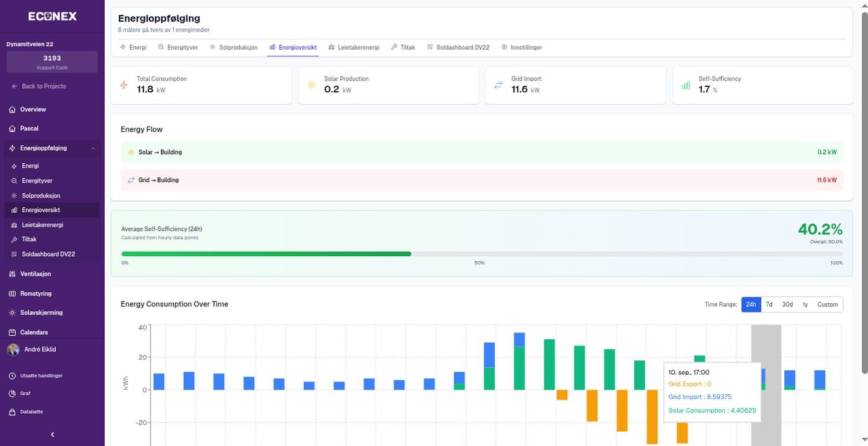Click the Support Code 3193 box
The height and width of the screenshot is (446, 868).
52,62
